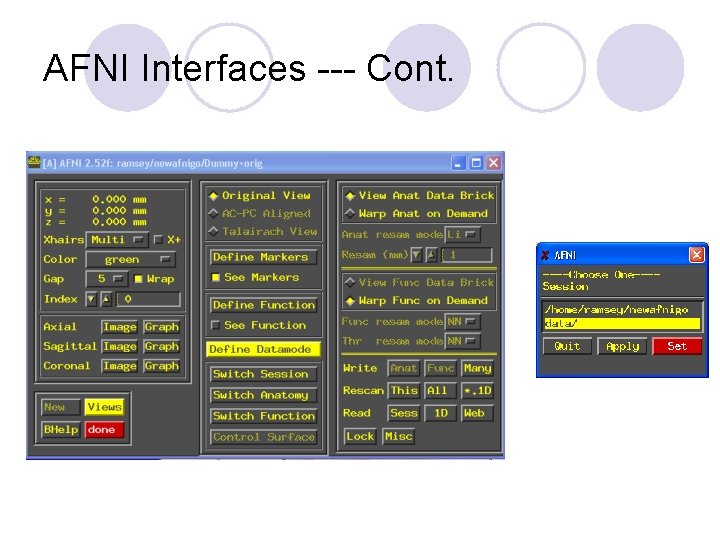Open Coronal Image viewer
Screen dimensions: 720x540
(x=120, y=366)
